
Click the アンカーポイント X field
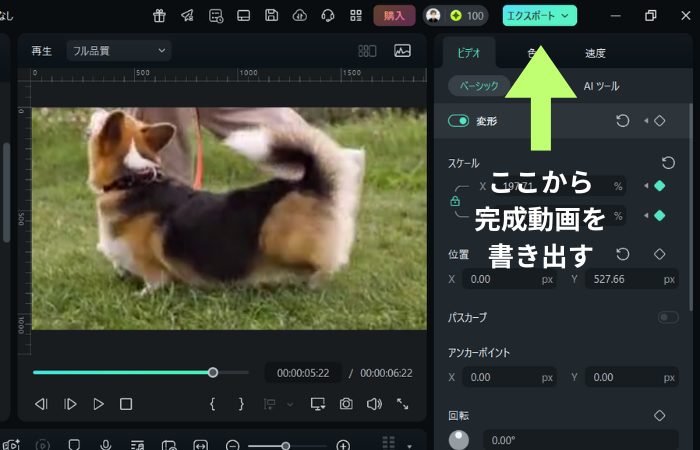coord(509,377)
